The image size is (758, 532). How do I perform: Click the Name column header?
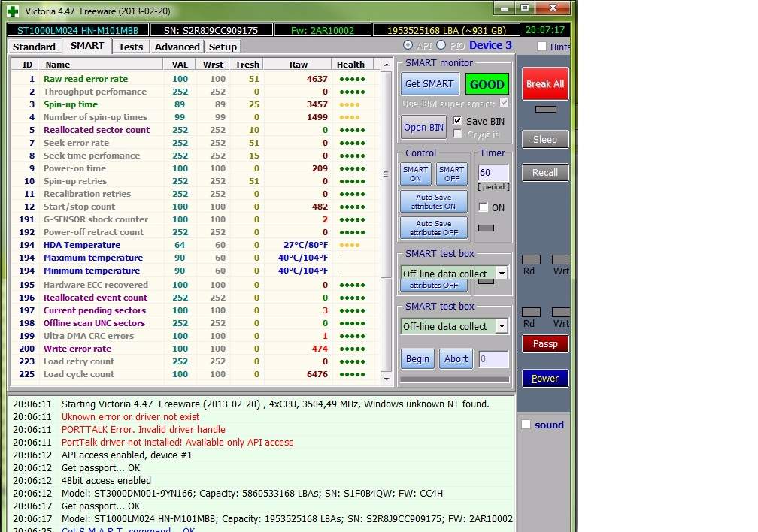pos(102,65)
